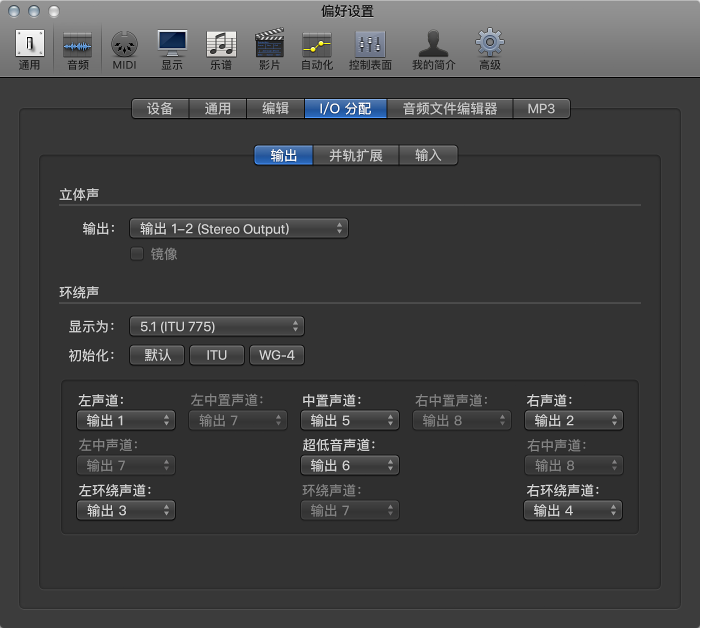Enable the 镜像 mirroring checkbox
Viewport: 702px width, 630px height.
pyautogui.click(x=137, y=254)
